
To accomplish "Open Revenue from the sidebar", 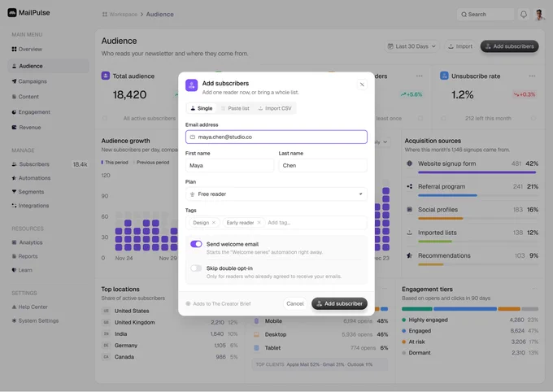I will coord(48,128).
